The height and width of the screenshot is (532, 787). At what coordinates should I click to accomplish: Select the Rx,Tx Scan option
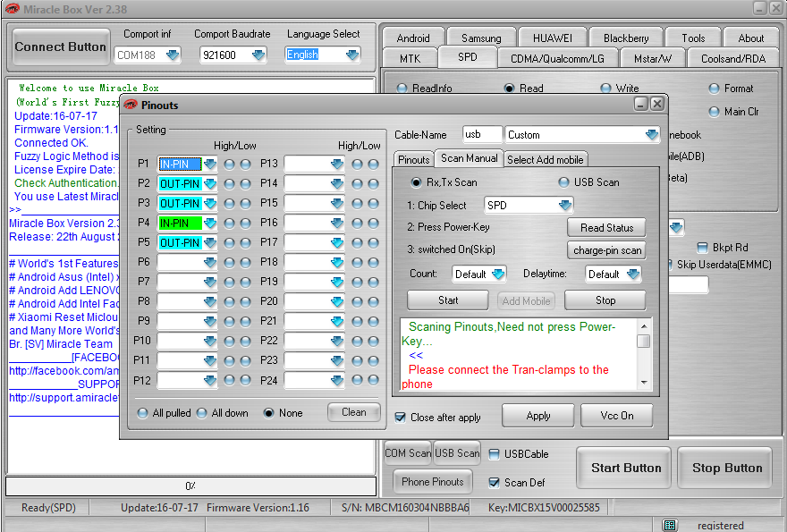[x=416, y=182]
